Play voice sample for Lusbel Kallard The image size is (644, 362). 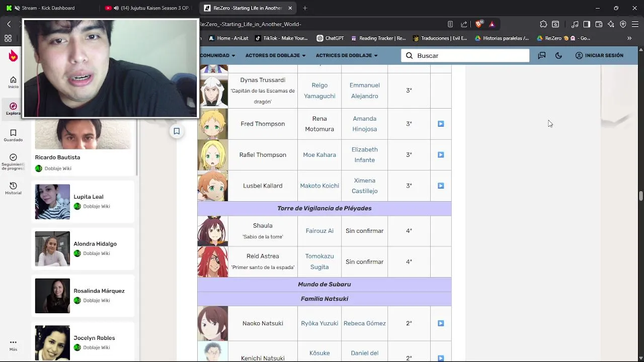pyautogui.click(x=441, y=186)
